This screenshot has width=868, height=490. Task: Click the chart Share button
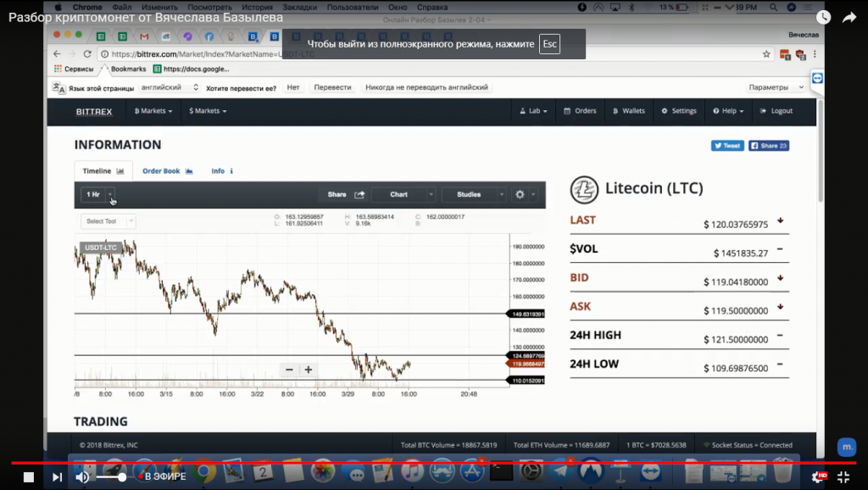coord(346,194)
